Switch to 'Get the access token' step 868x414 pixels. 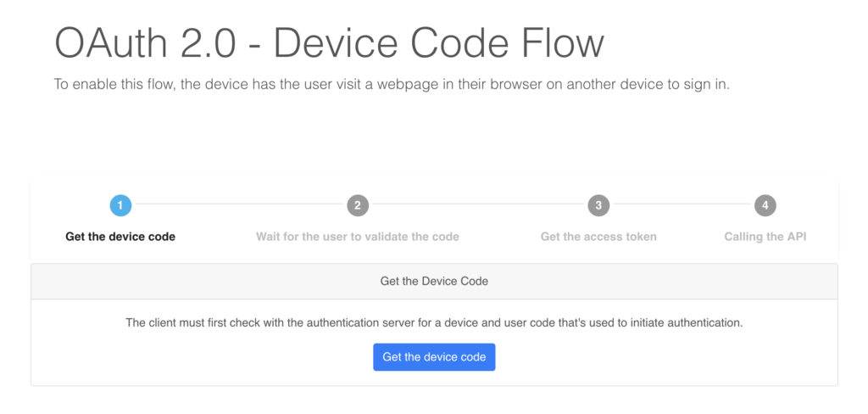point(598,237)
